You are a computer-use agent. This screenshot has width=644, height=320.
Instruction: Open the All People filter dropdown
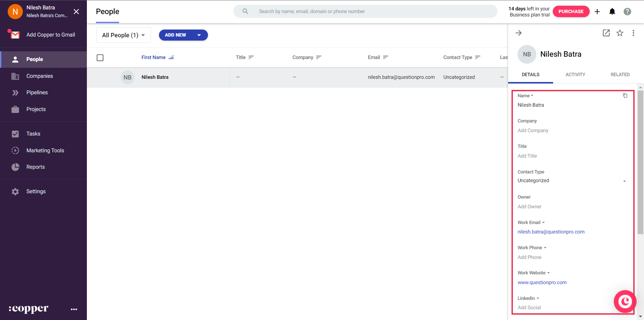click(123, 35)
